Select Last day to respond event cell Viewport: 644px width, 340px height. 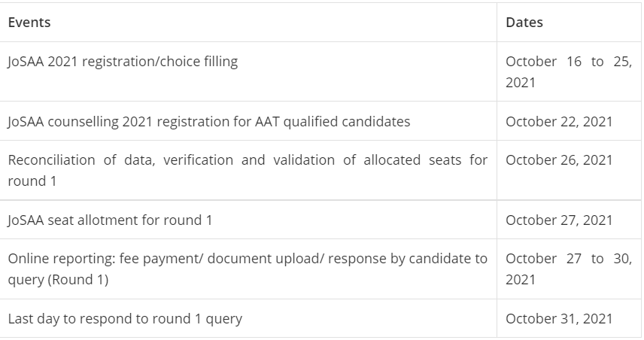click(125, 319)
